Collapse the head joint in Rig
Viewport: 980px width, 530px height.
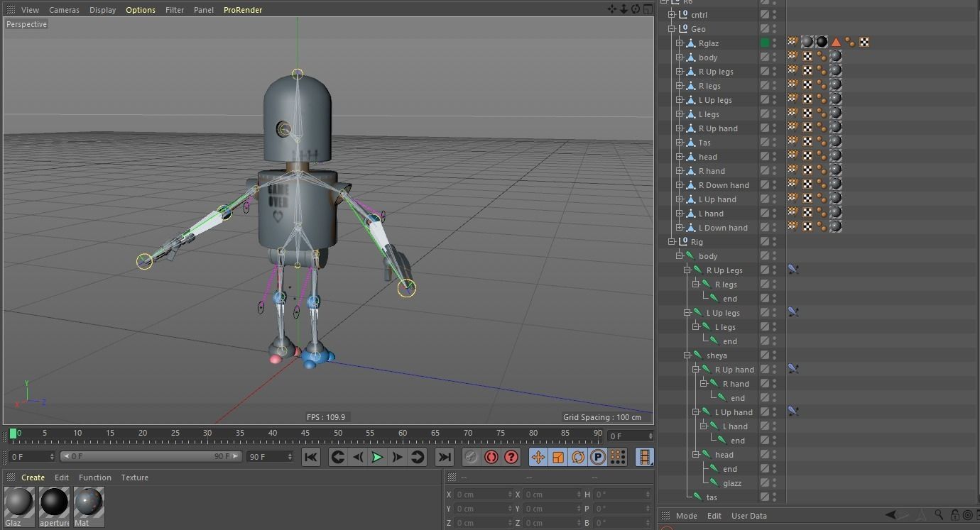coord(696,454)
